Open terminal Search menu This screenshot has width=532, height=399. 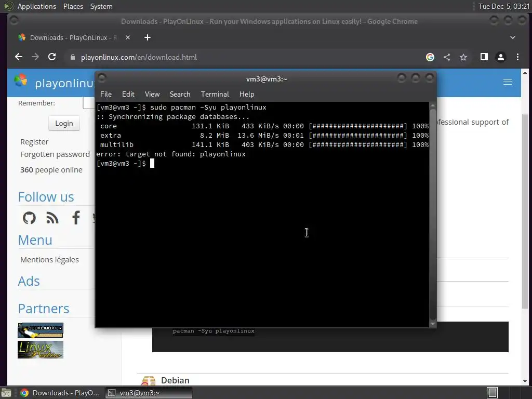[x=180, y=95]
